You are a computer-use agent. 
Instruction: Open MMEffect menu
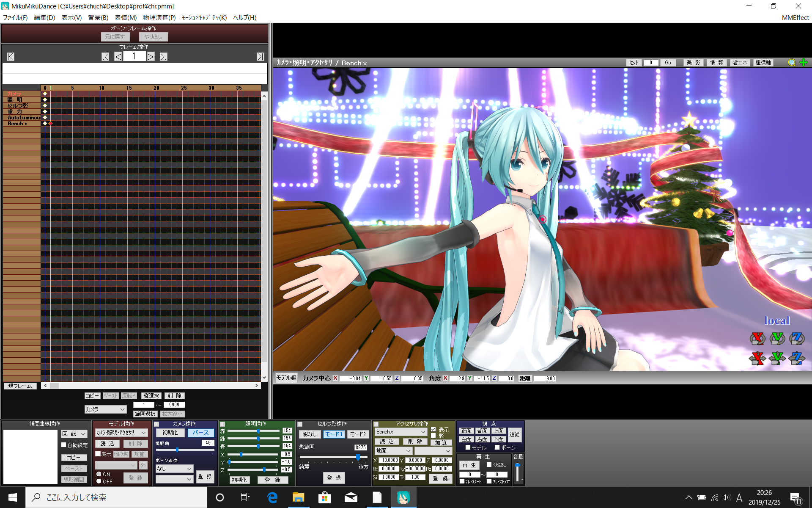[795, 17]
